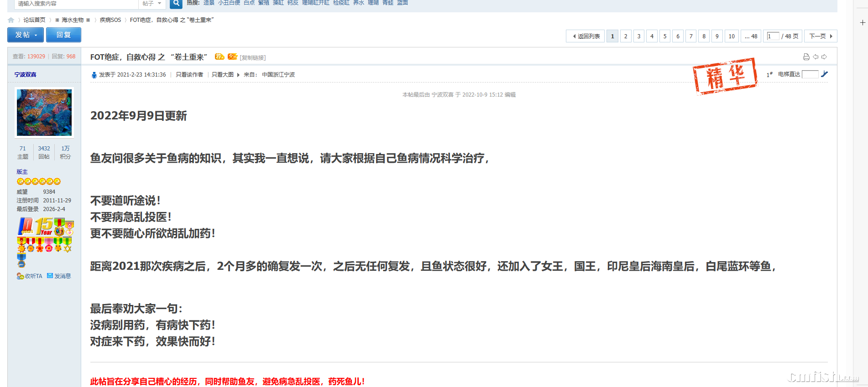
Task: Click 只看大图 view large images link
Action: pyautogui.click(x=223, y=75)
